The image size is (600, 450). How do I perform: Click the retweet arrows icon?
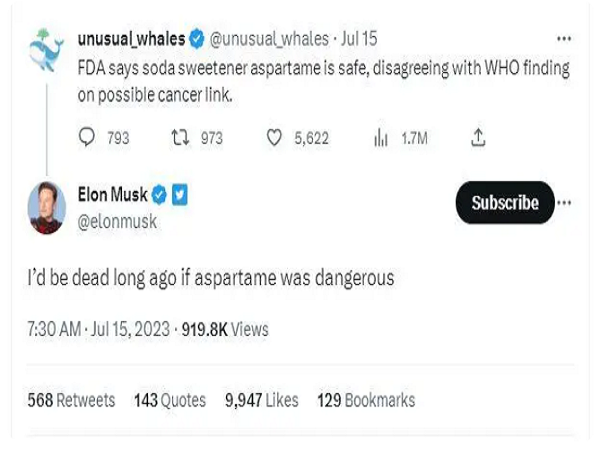pos(180,139)
